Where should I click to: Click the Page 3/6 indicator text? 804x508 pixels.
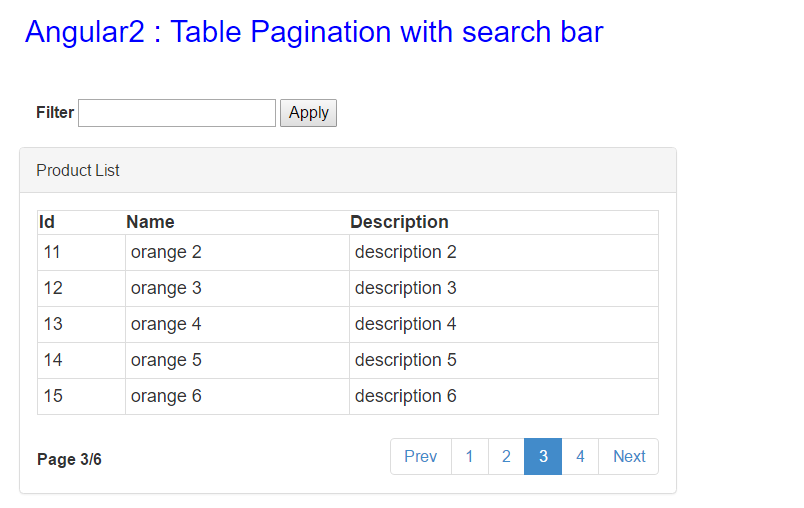tap(69, 459)
